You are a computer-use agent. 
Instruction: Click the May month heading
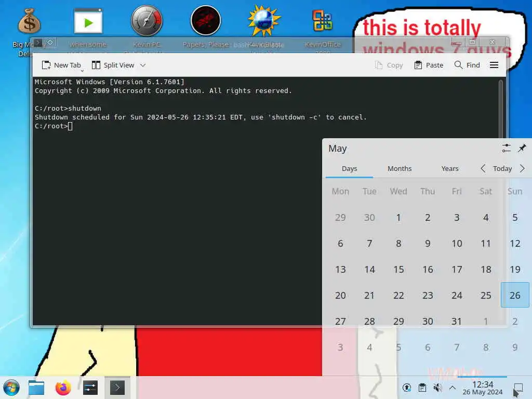click(x=338, y=148)
